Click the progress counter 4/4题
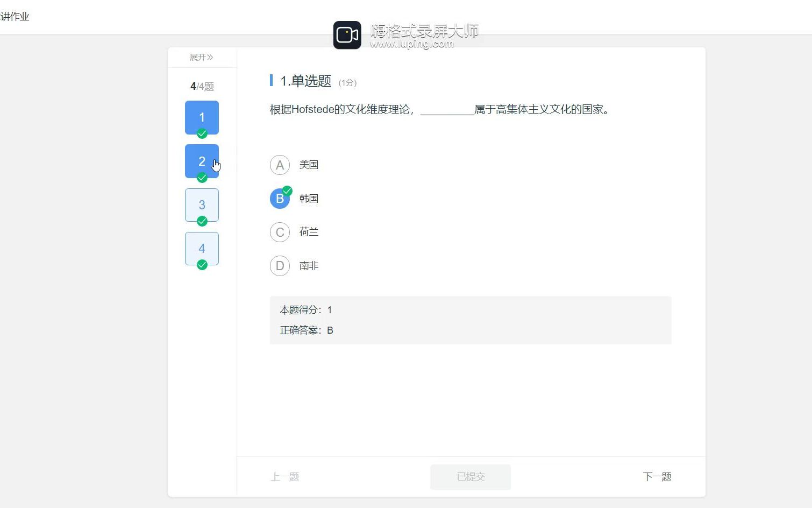 [202, 86]
